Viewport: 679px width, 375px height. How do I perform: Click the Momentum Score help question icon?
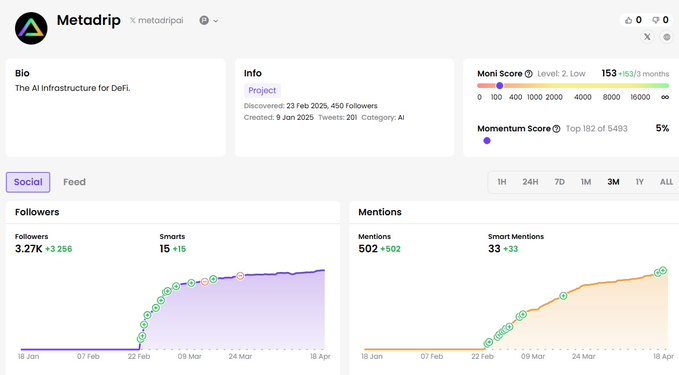click(x=556, y=129)
